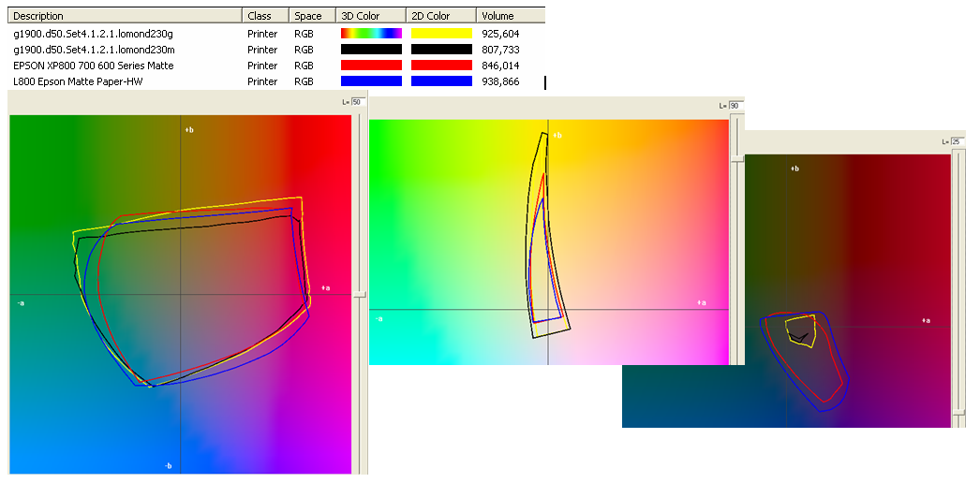Sort list by the Volume column header
This screenshot has width=980, height=483.
click(x=510, y=16)
